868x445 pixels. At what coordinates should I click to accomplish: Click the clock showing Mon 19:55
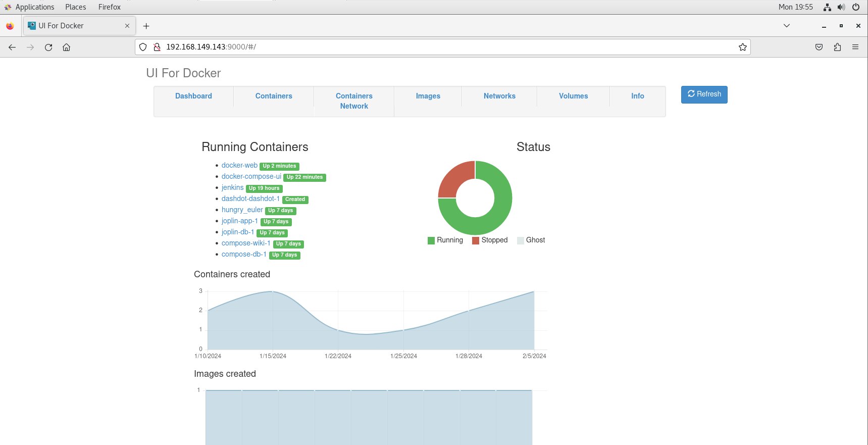(796, 7)
